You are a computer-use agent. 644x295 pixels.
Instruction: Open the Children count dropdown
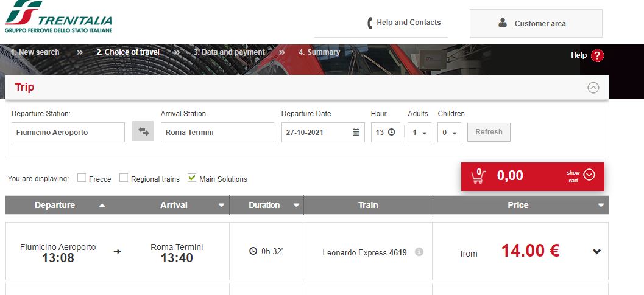(x=449, y=133)
